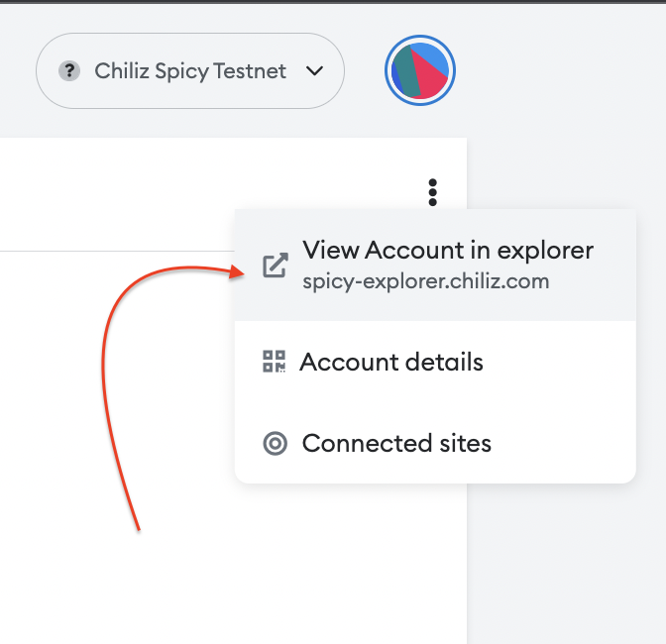Click the three-dot account options icon

click(x=432, y=192)
